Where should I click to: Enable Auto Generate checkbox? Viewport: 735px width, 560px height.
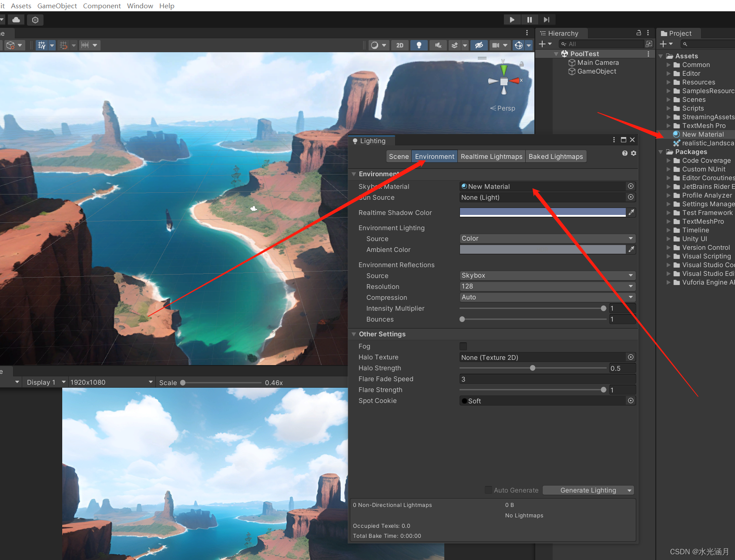coord(489,490)
